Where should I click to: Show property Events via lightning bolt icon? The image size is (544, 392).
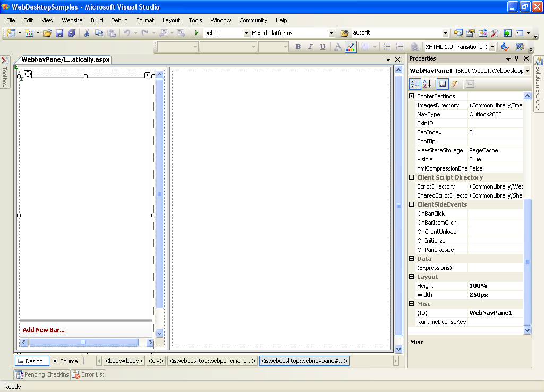point(455,84)
